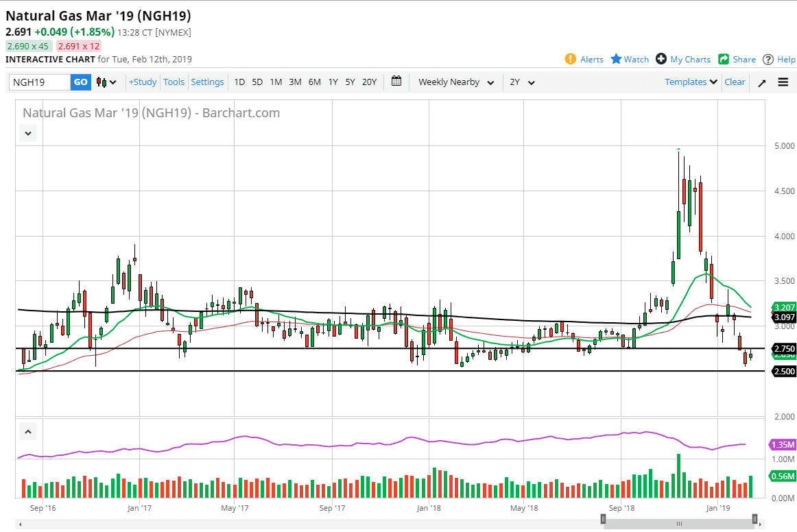Image resolution: width=797 pixels, height=532 pixels.
Task: Click the NGH19 symbol input field
Action: pyautogui.click(x=40, y=82)
